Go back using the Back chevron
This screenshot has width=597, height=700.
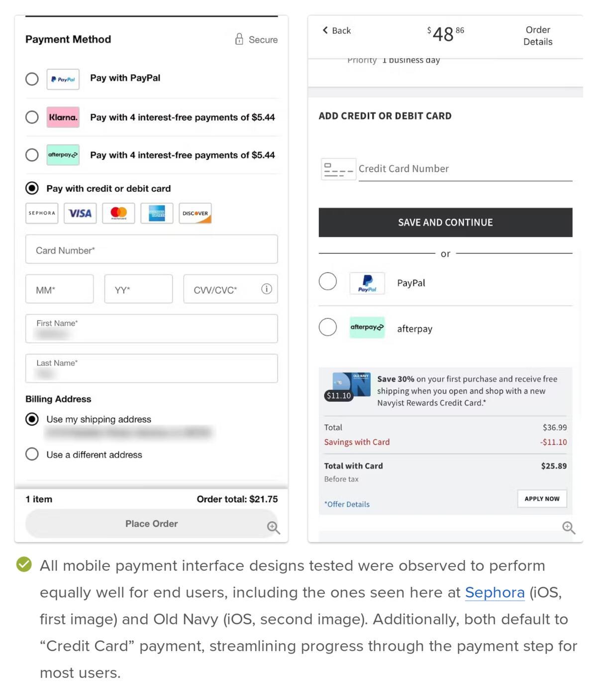click(325, 30)
